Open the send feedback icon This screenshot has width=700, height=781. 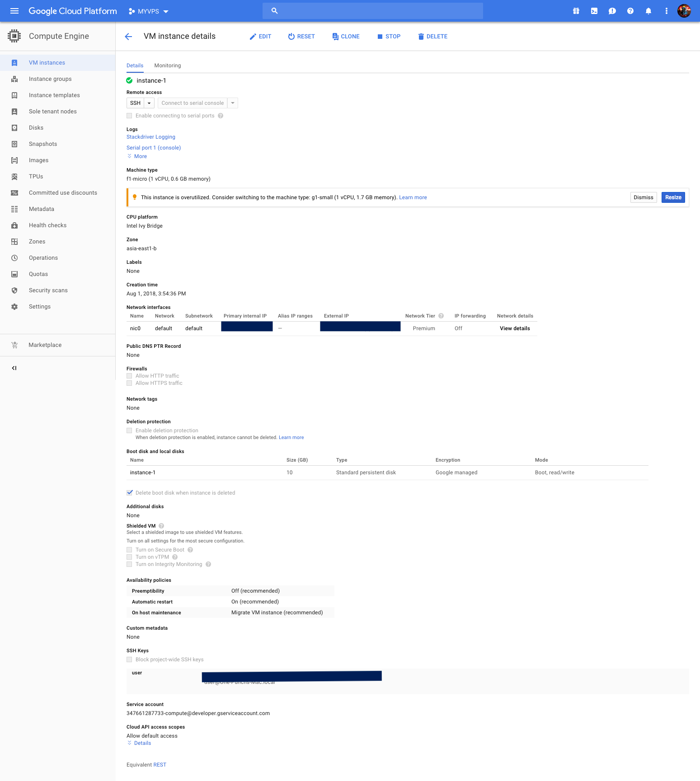pyautogui.click(x=612, y=11)
